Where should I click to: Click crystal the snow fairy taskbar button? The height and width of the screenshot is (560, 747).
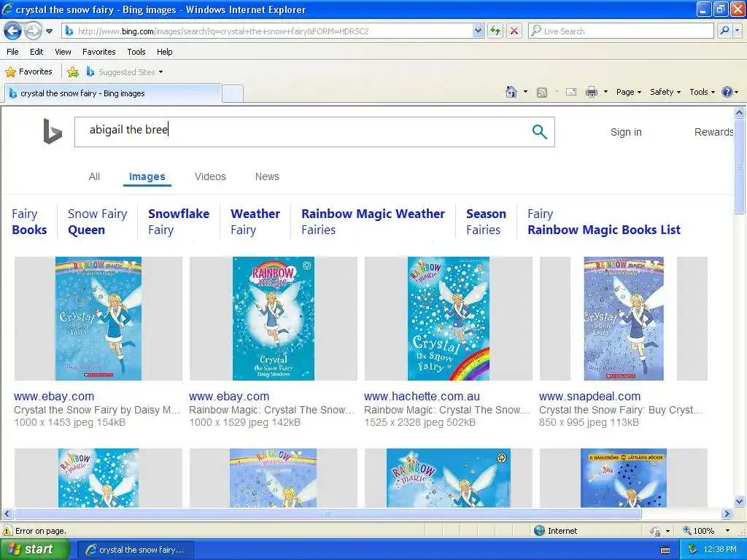(x=135, y=550)
